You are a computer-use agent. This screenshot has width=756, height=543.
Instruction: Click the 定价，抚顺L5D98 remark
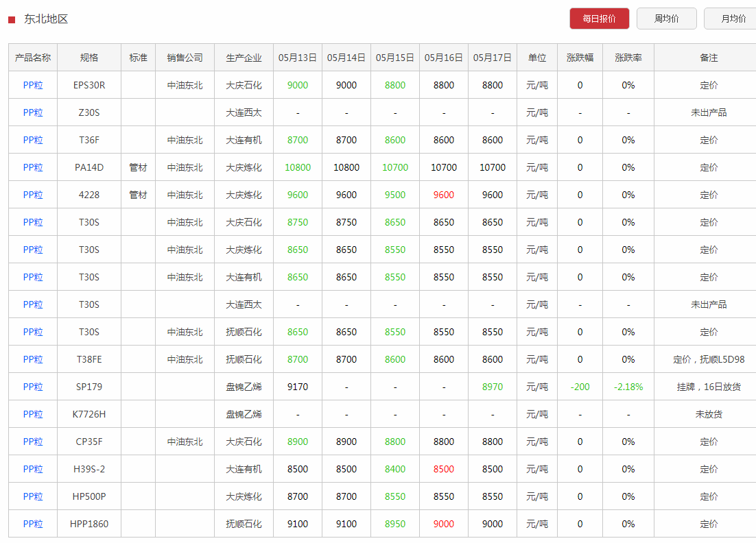[709, 359]
